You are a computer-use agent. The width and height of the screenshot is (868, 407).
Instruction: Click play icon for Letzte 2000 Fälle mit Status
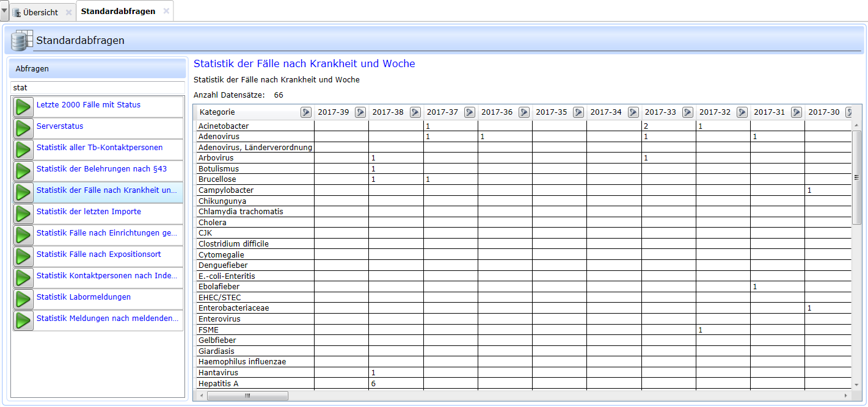tap(23, 107)
